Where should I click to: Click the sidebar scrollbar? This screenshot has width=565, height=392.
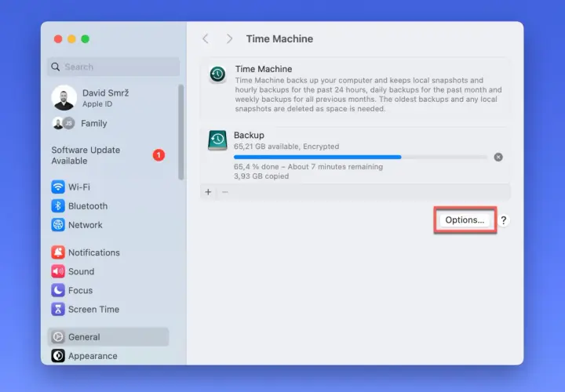tap(181, 132)
